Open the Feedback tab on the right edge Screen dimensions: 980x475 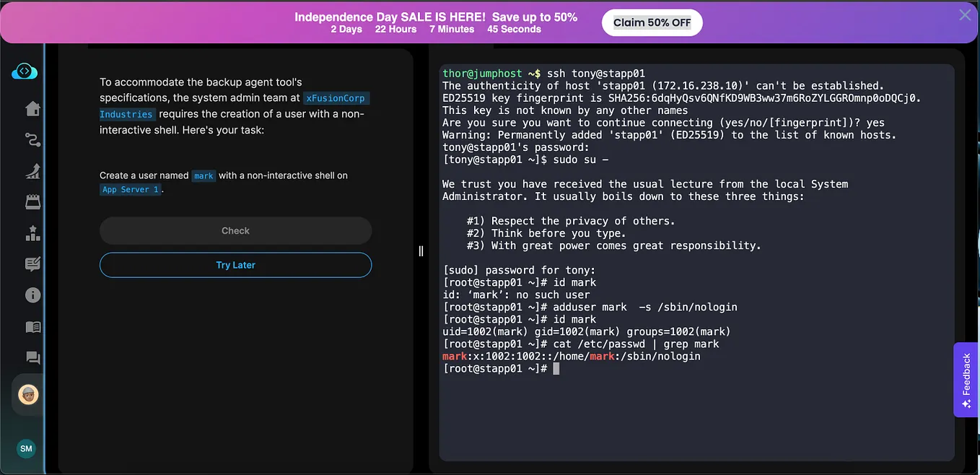click(966, 380)
